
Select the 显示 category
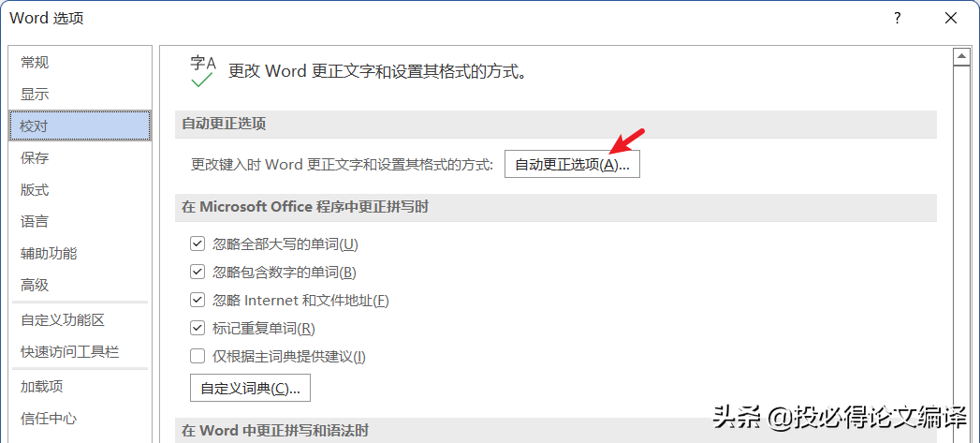(80, 95)
